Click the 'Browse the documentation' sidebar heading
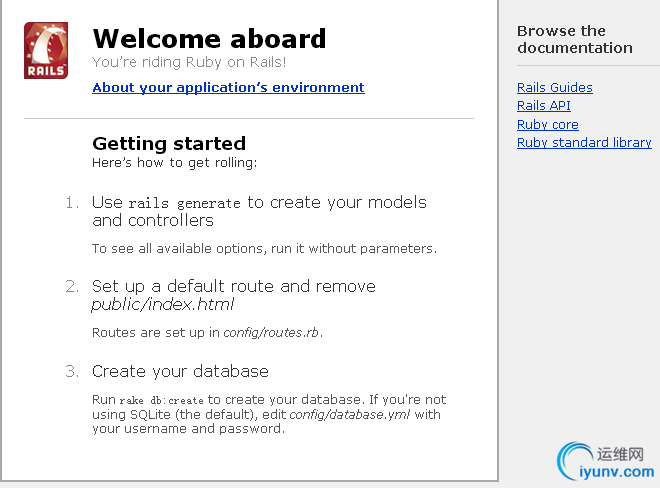This screenshot has width=660, height=488. click(575, 39)
